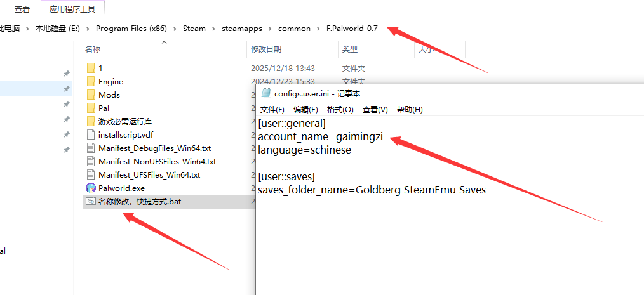Viewport: 644px width, 295px height.
Task: Select Manifest_NonUFSFiles_Win64.txt file icon
Action: [x=91, y=161]
